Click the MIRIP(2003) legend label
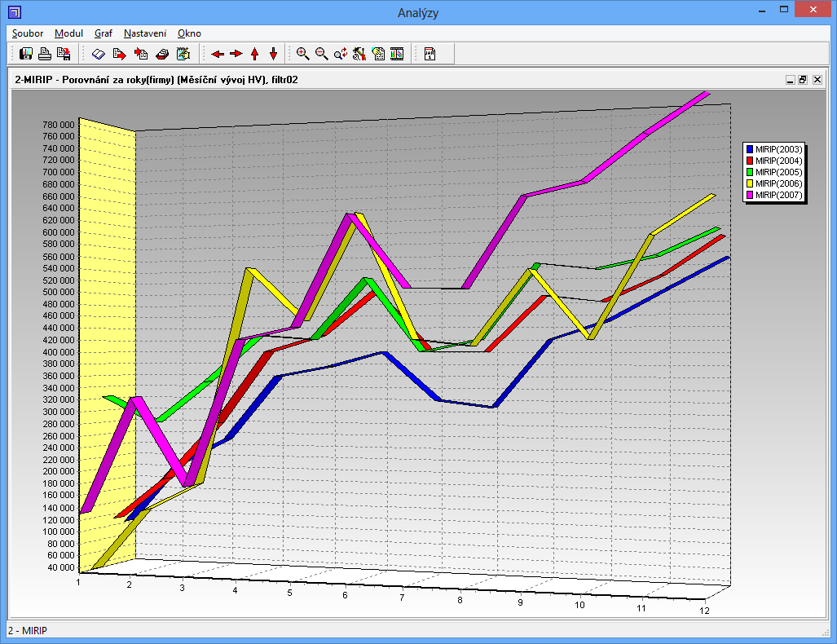Viewport: 837px width, 644px height. (779, 149)
